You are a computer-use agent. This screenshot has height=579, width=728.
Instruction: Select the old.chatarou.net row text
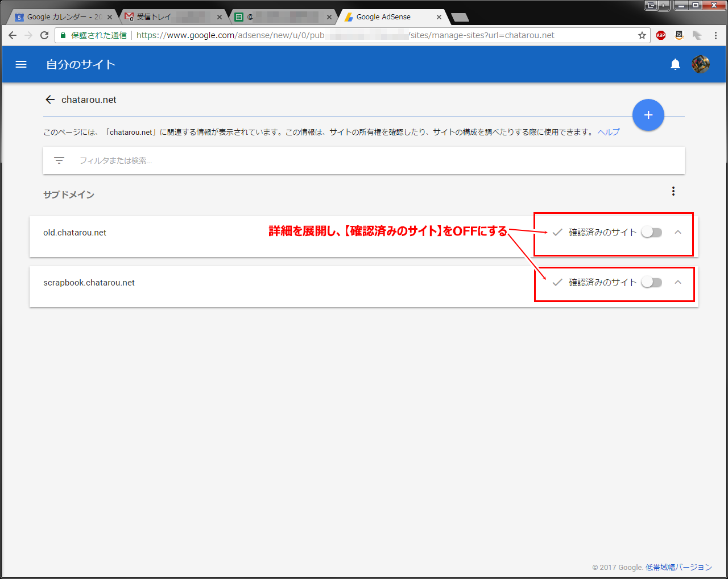(75, 233)
